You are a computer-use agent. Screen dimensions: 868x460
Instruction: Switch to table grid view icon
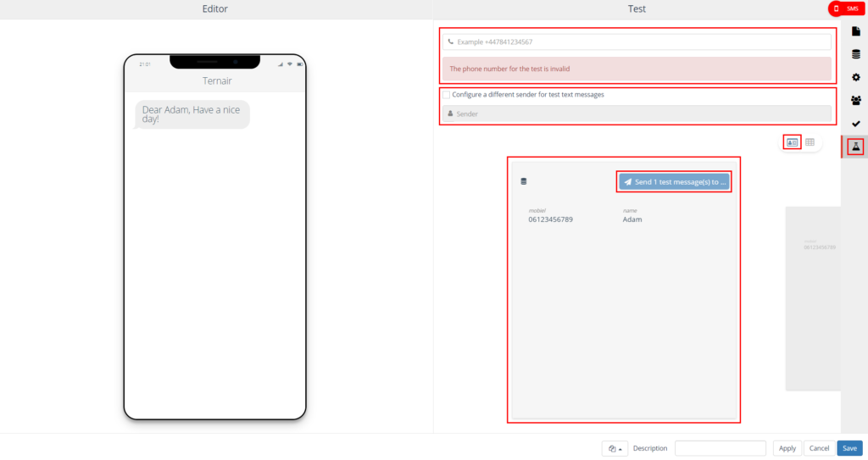click(x=810, y=142)
